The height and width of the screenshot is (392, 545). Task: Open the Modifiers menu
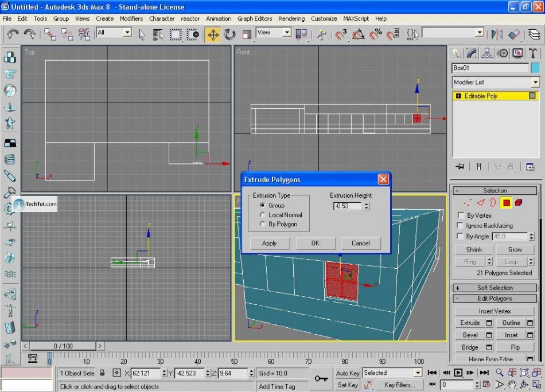[x=131, y=18]
